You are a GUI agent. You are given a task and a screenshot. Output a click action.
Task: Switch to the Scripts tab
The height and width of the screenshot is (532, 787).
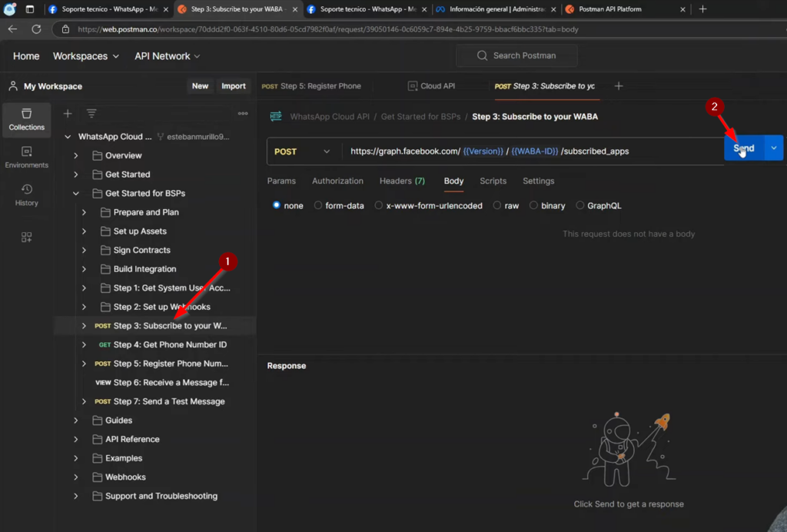coord(493,181)
